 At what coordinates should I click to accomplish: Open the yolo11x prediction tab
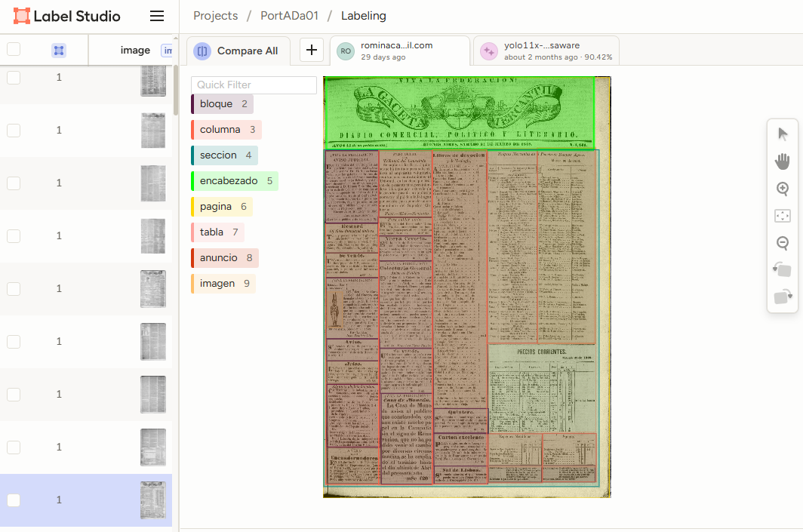tap(546, 51)
